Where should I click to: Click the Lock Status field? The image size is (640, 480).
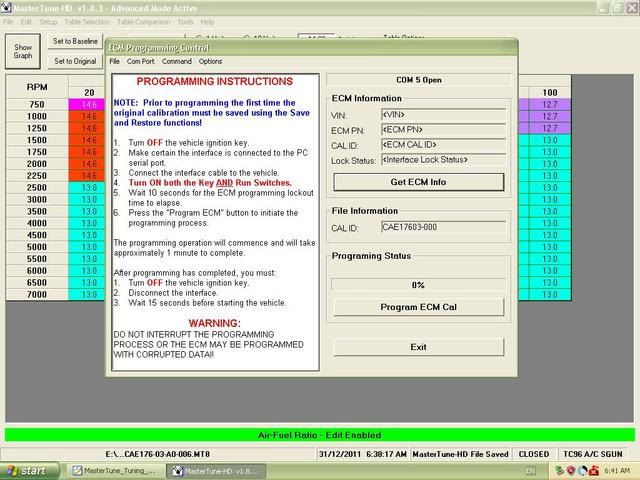tap(443, 160)
